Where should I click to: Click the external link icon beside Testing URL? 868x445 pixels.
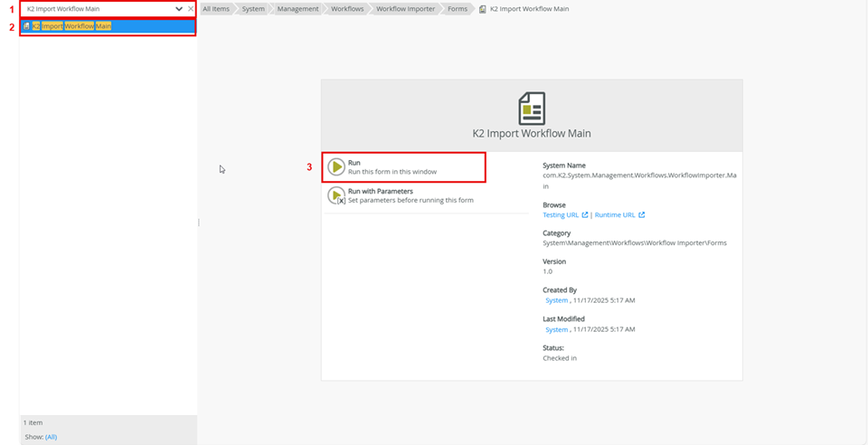[x=585, y=215]
